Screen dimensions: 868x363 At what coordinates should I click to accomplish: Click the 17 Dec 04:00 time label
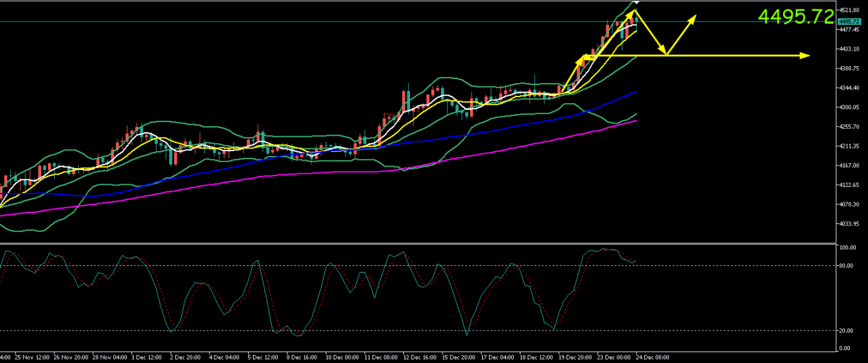(x=498, y=357)
